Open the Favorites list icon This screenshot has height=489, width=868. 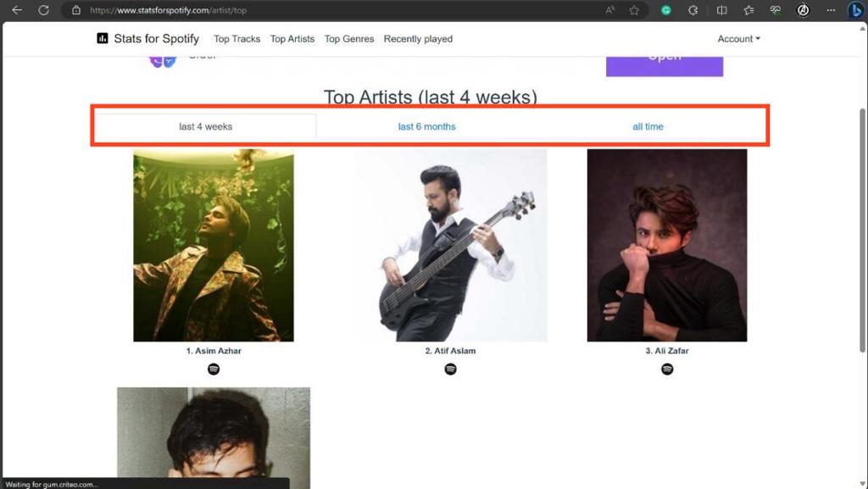click(x=748, y=10)
